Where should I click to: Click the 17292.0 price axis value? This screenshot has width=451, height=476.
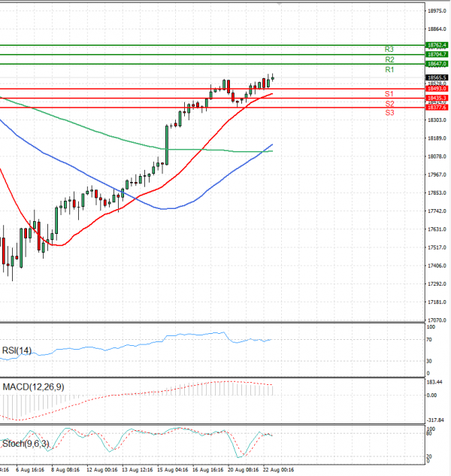point(437,283)
